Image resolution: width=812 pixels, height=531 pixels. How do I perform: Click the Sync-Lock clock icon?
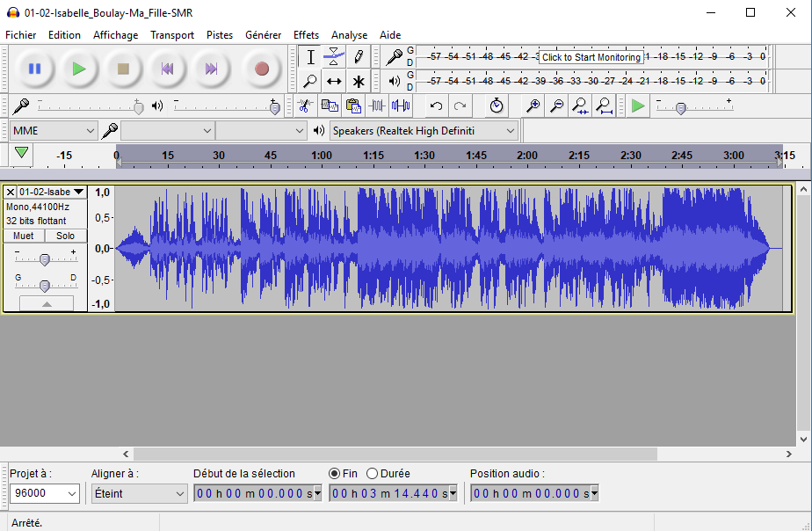pyautogui.click(x=497, y=106)
